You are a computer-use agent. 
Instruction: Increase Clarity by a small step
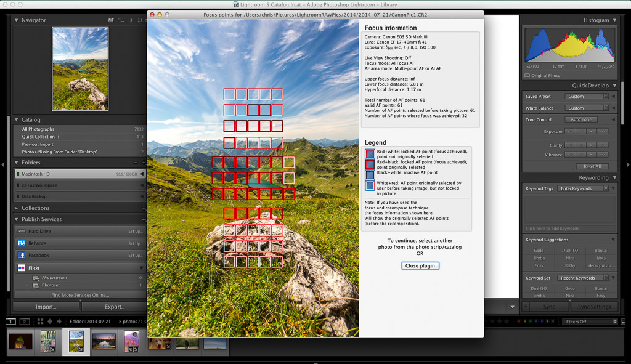[x=591, y=145]
